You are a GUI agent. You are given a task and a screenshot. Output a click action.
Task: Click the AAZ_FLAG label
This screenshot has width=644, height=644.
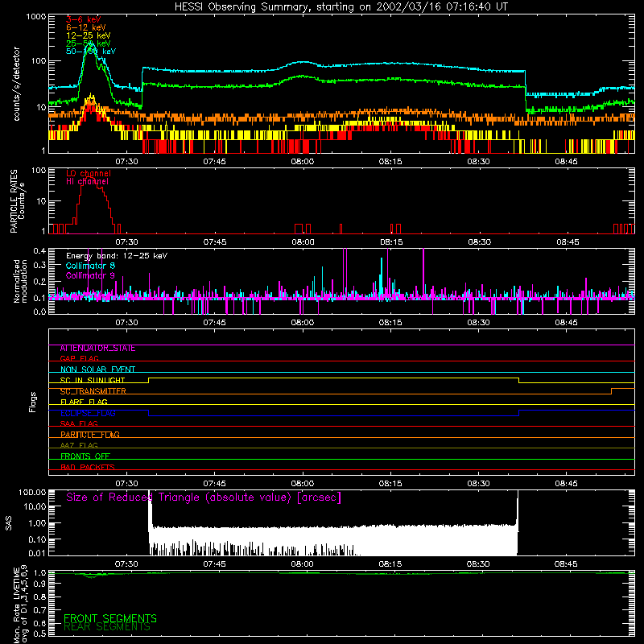tap(79, 445)
